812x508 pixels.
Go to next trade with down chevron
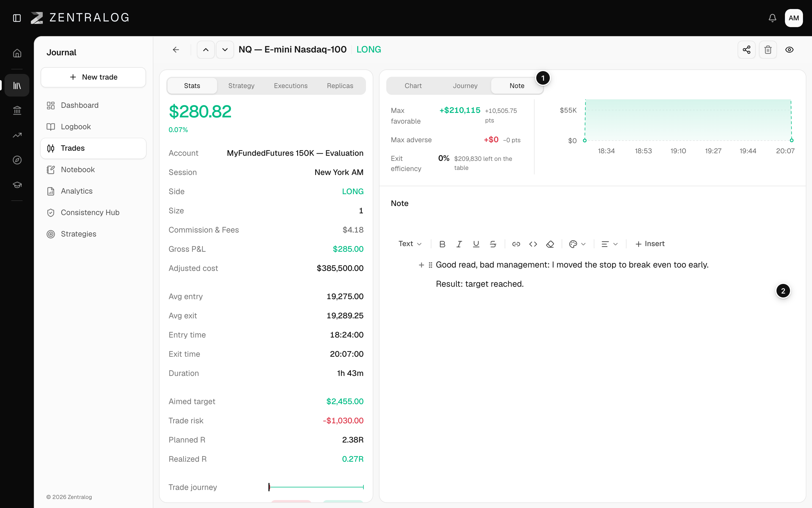pos(225,50)
